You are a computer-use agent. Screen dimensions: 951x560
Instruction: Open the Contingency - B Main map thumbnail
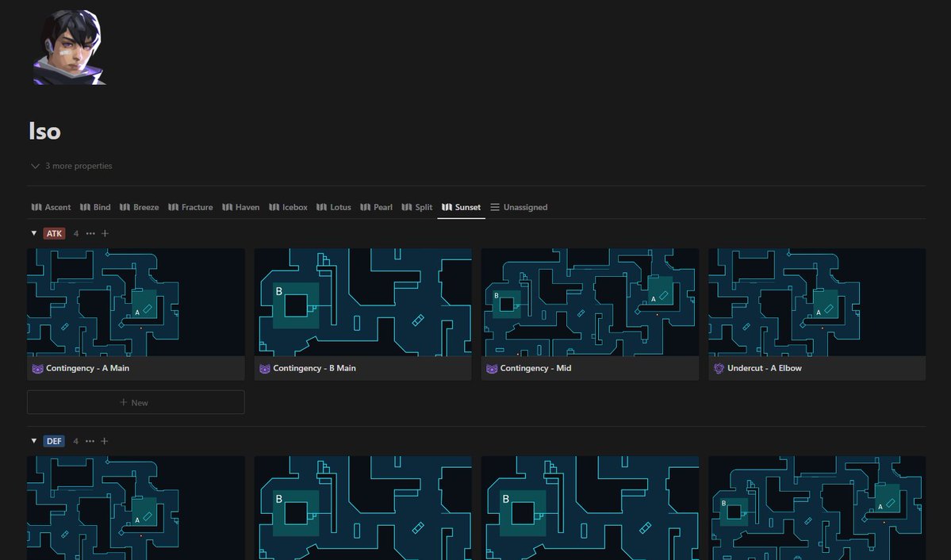[x=362, y=302]
